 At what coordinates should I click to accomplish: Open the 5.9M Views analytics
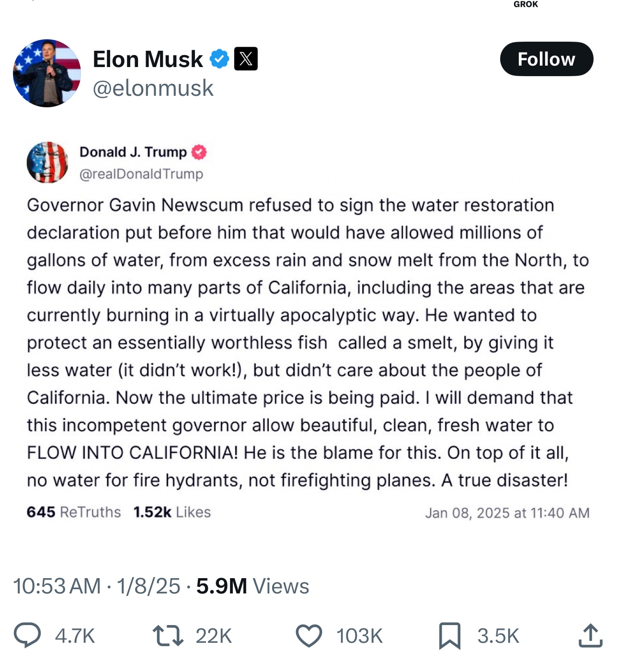coord(252,586)
